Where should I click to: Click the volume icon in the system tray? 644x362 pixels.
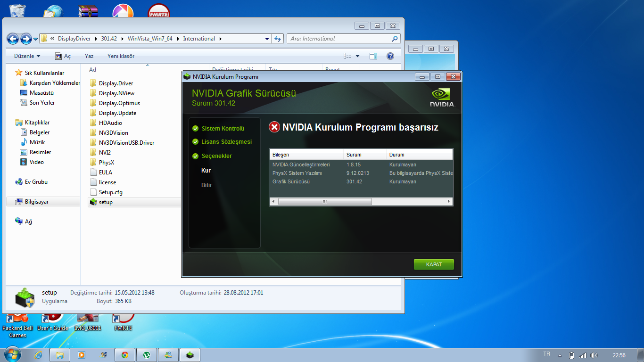[594, 355]
